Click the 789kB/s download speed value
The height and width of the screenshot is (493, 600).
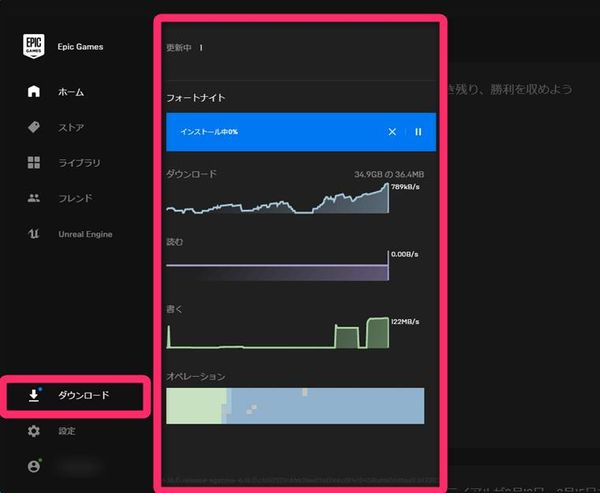pyautogui.click(x=405, y=187)
